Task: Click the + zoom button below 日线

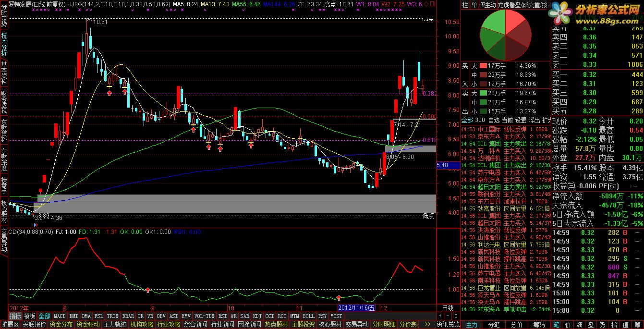Action: 440,316
